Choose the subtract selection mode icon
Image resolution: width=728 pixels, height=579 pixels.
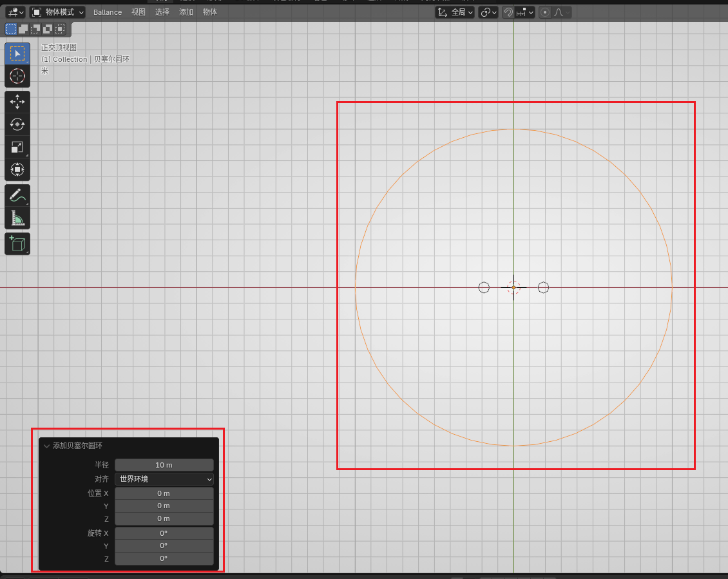(x=35, y=29)
